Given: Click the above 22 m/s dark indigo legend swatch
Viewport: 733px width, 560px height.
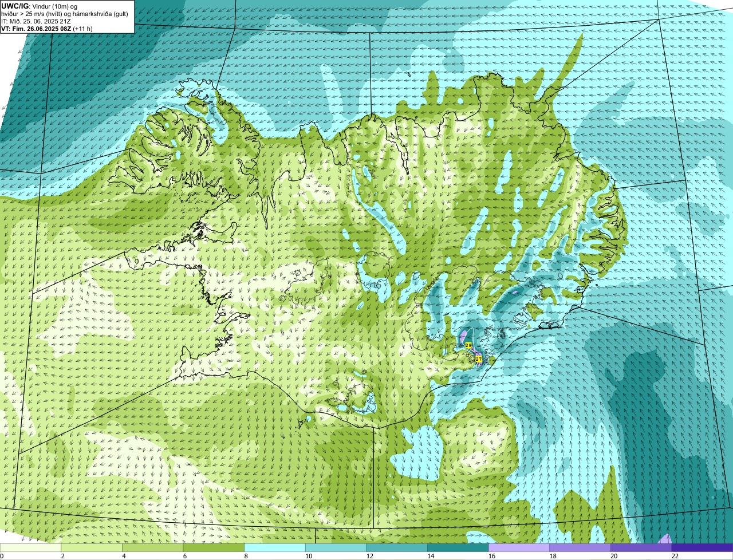Looking at the screenshot, I should 702,547.
